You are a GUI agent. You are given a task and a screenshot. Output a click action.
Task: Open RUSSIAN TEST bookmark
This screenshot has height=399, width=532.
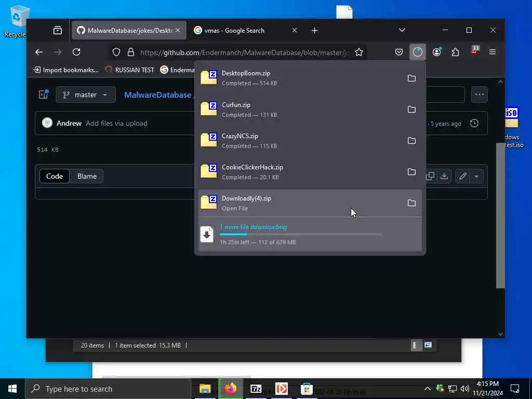[x=129, y=70]
